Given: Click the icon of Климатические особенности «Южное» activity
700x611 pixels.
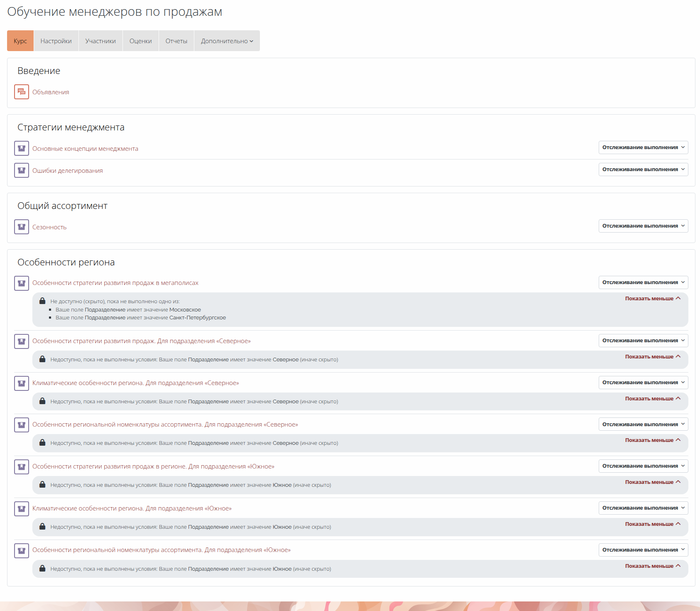Looking at the screenshot, I should tap(22, 509).
